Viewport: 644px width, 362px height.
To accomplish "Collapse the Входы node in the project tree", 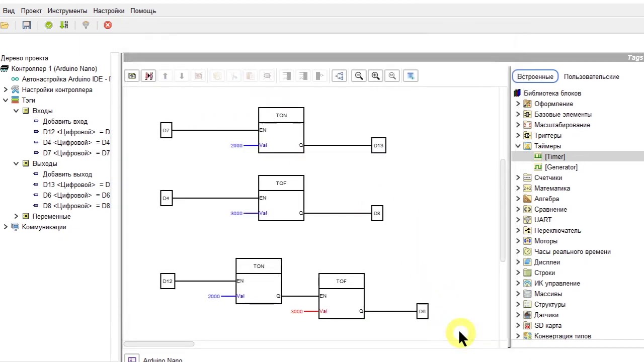I will (x=16, y=111).
